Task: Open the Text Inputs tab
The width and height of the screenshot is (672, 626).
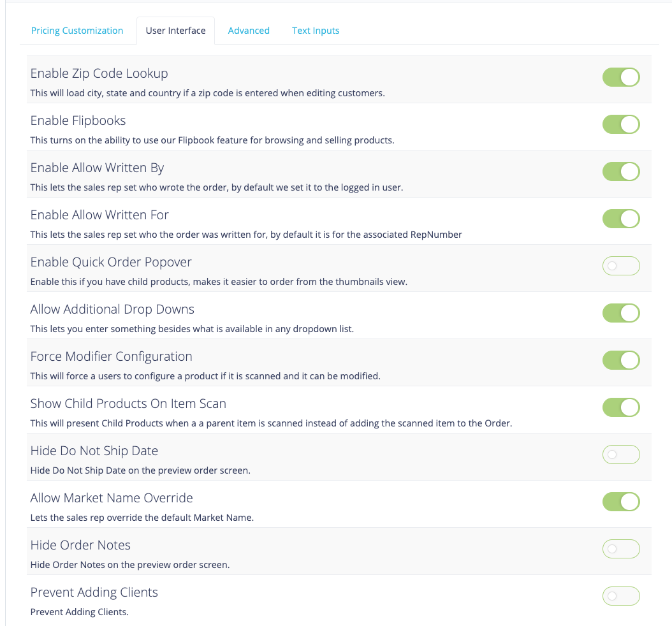Action: [316, 31]
